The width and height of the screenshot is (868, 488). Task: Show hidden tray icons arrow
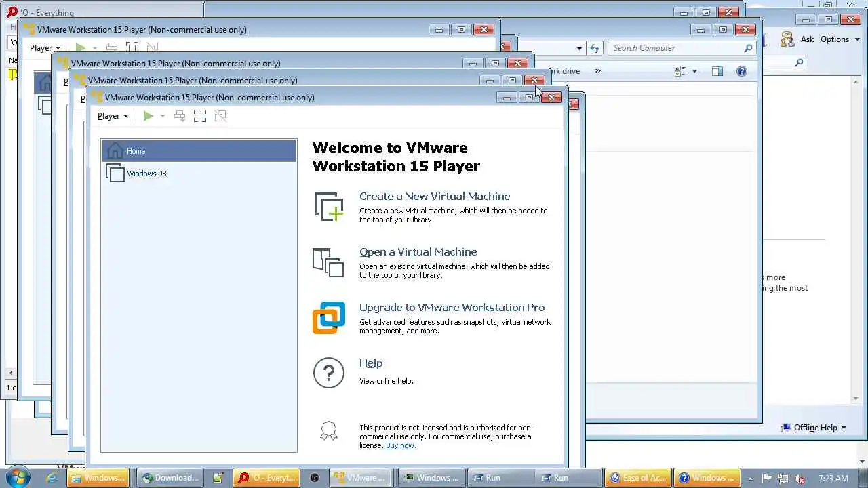750,479
